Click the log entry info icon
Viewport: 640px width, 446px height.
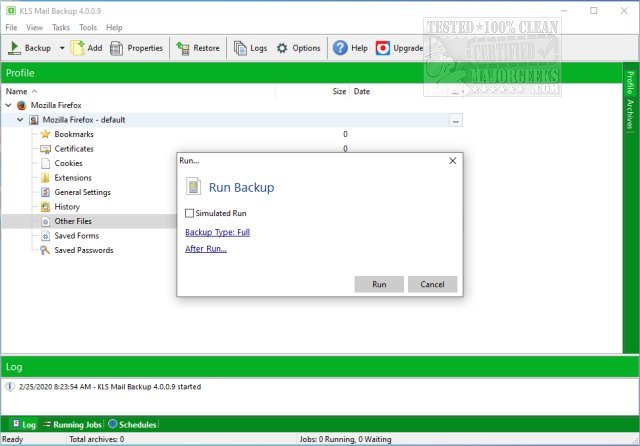10,386
